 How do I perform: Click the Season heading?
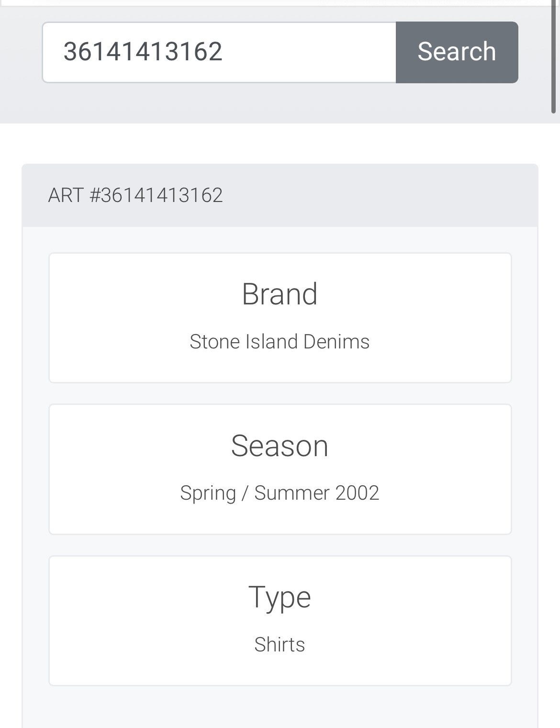pos(280,446)
